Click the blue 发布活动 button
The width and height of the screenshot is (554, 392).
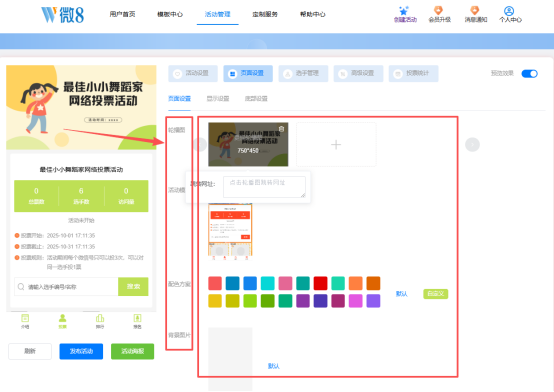click(x=81, y=351)
